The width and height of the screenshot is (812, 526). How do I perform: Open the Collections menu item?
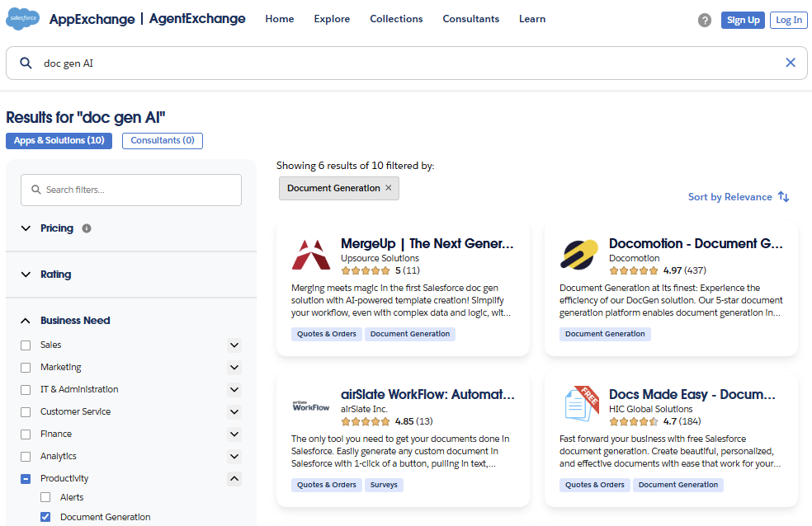point(396,19)
